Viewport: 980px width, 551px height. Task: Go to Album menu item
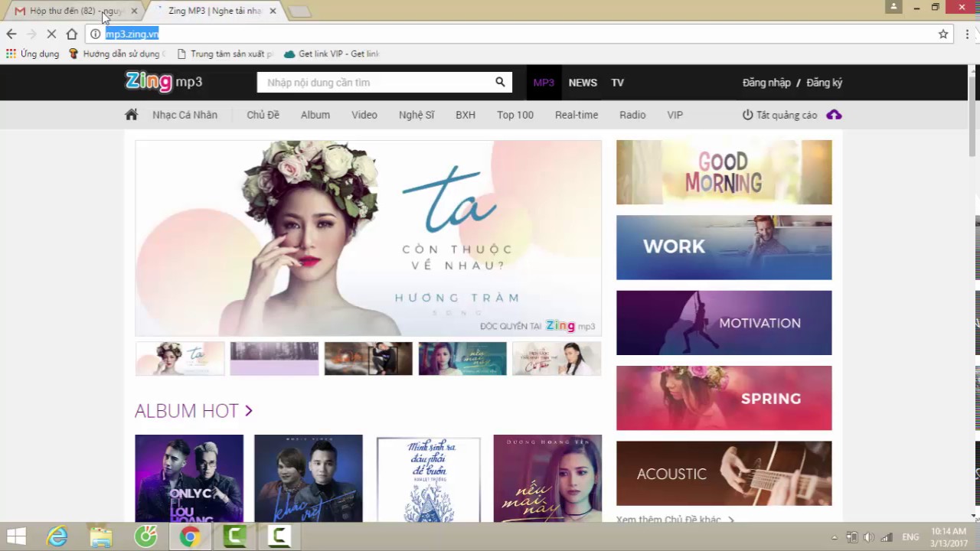pyautogui.click(x=315, y=115)
